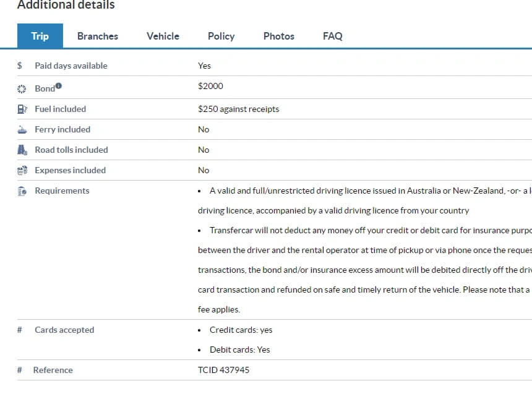Click 'Debit cards: Yes' entry

point(240,350)
